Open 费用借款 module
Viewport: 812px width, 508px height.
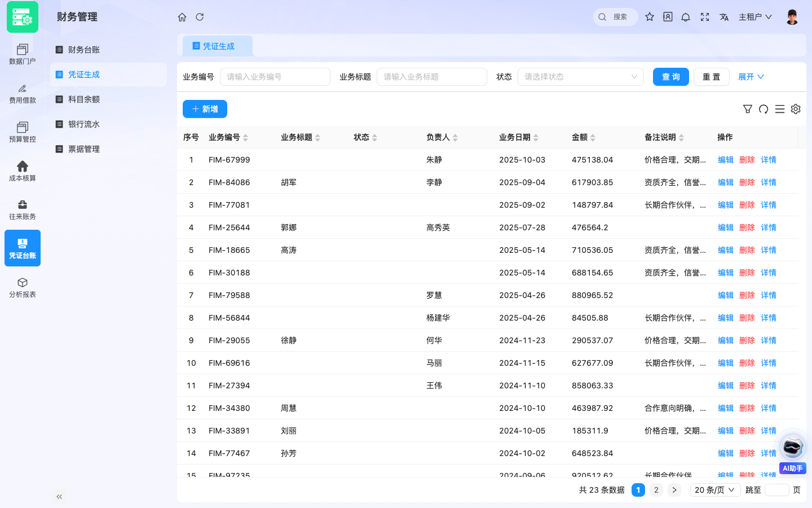click(x=23, y=93)
